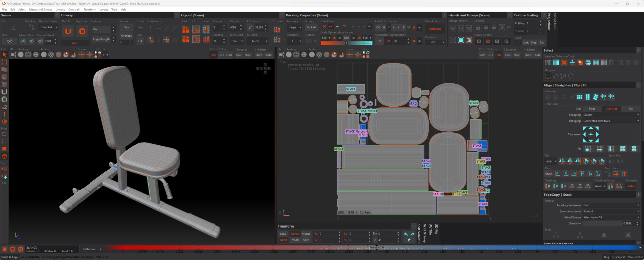Click the first lock icon under Locking
Viewport: 644px width, 260px height.
[x=478, y=27]
